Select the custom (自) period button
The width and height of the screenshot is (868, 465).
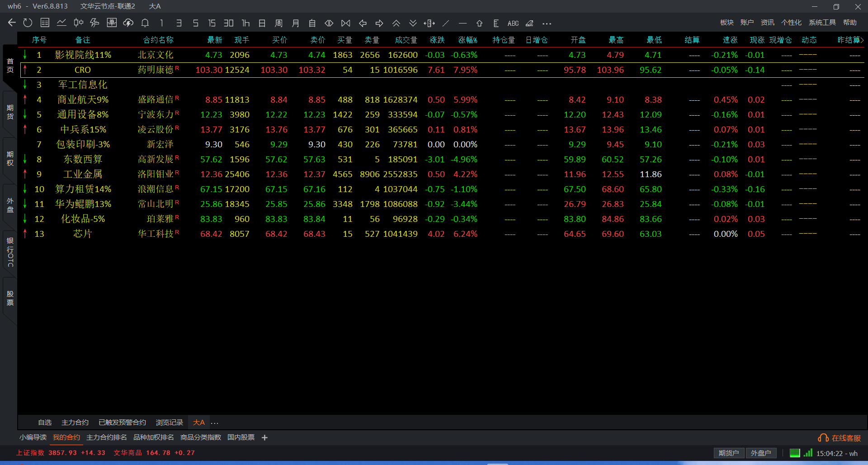click(x=312, y=23)
